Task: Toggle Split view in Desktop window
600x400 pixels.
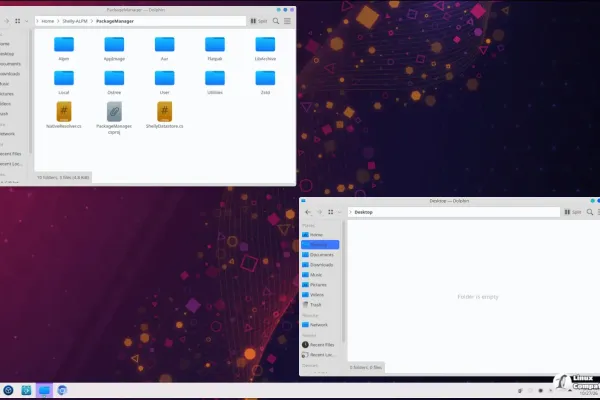Action: click(573, 212)
